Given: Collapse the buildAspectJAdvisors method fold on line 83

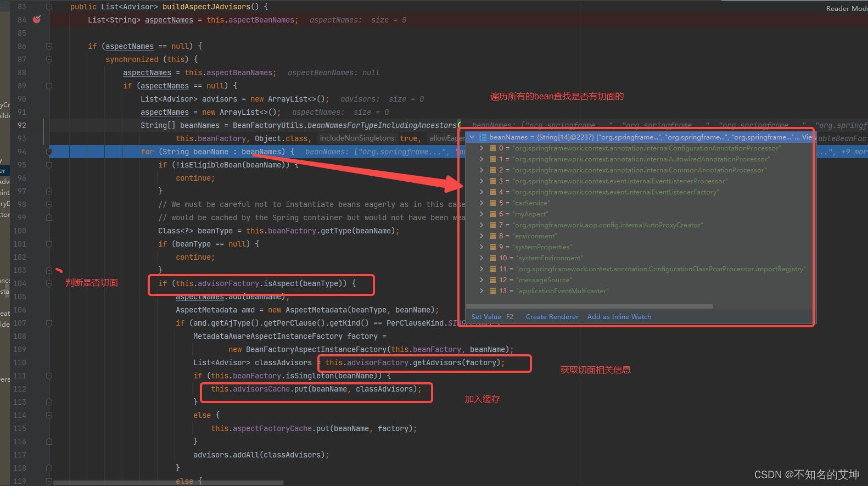Looking at the screenshot, I should (49, 7).
